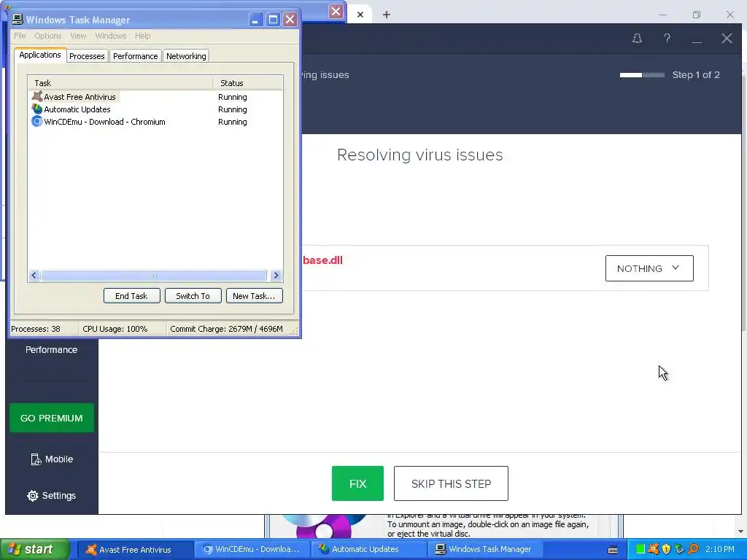Image resolution: width=747 pixels, height=560 pixels.
Task: Click the Step 1 of 2 progress bar
Action: 642,75
